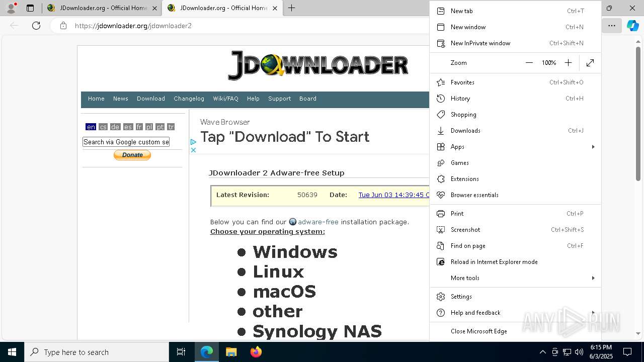The height and width of the screenshot is (362, 644).
Task: Click the Google custom search field
Action: 126,142
